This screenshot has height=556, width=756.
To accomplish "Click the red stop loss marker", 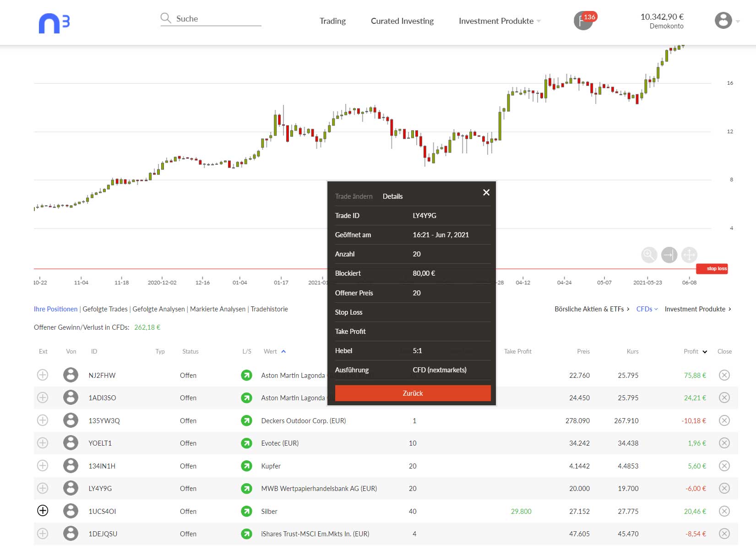I will point(712,269).
